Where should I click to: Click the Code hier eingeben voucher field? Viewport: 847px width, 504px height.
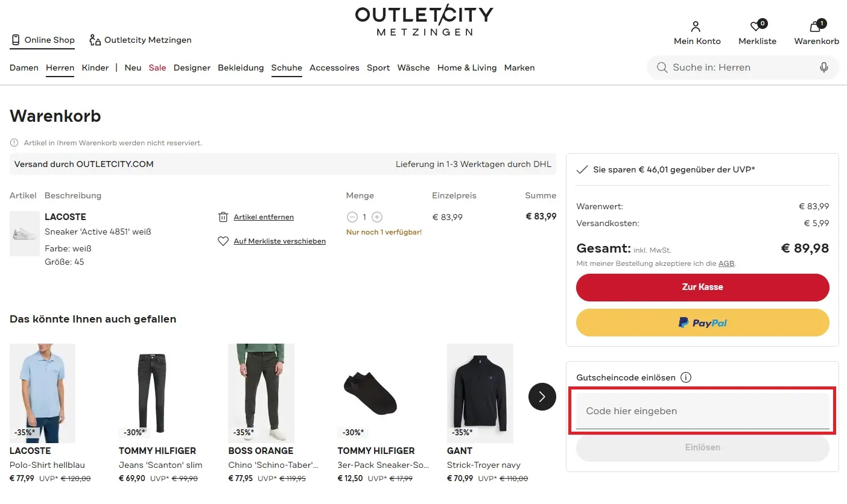[x=702, y=411]
